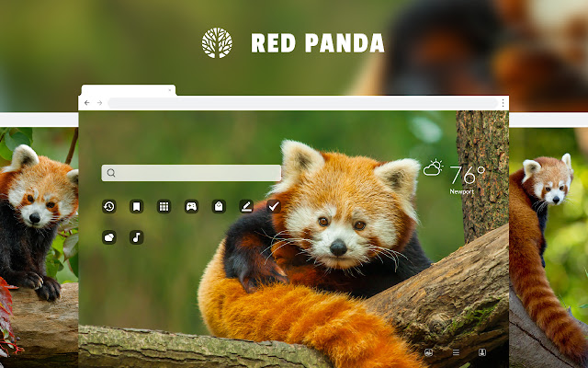Open the wallpaper image settings icon
Image resolution: width=588 pixels, height=368 pixels.
[429, 352]
